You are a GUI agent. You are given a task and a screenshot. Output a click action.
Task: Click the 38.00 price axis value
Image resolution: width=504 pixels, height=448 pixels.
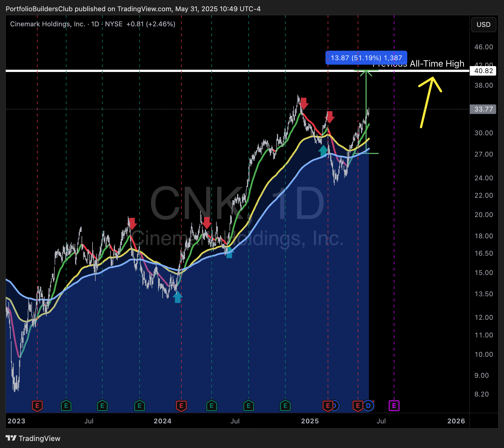(x=484, y=85)
